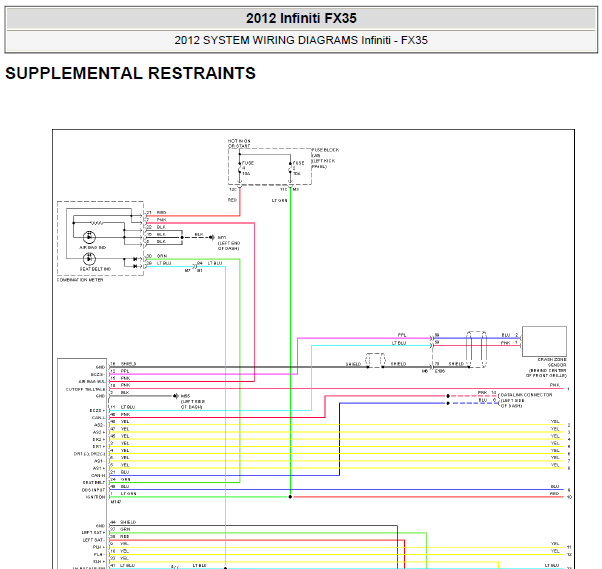Click 'BLU 6' pin at data link connector

click(x=488, y=400)
